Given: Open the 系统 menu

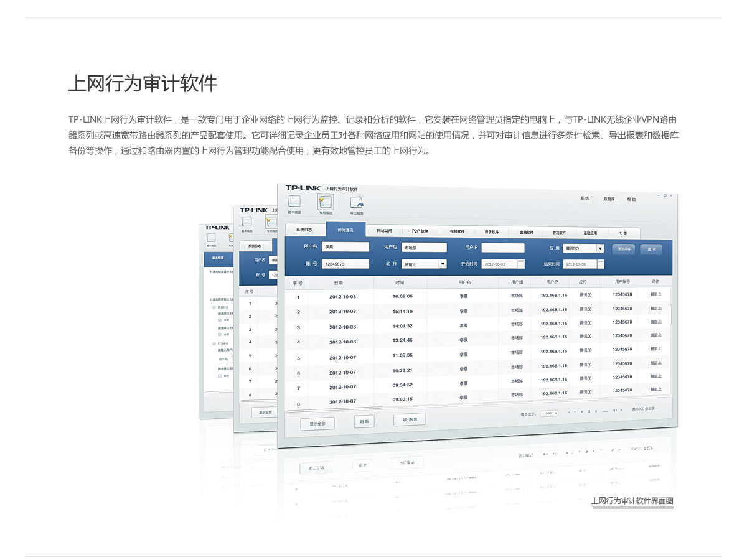Looking at the screenshot, I should click(x=585, y=198).
